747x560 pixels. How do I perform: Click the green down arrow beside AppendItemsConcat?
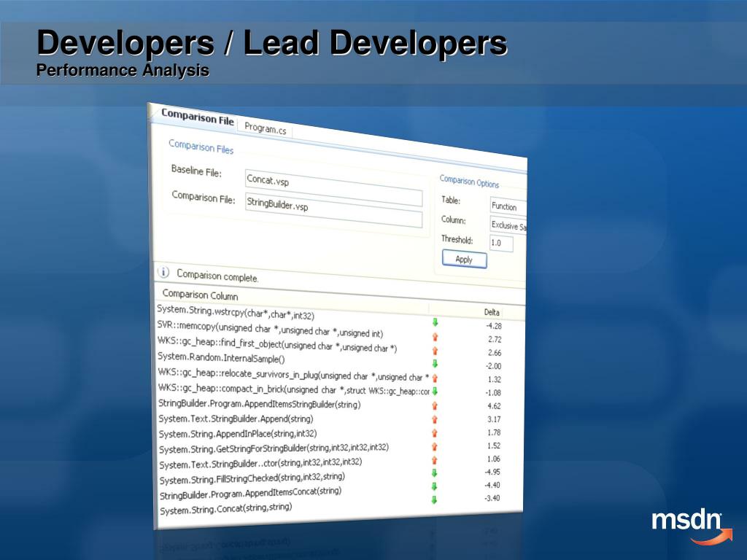click(435, 486)
